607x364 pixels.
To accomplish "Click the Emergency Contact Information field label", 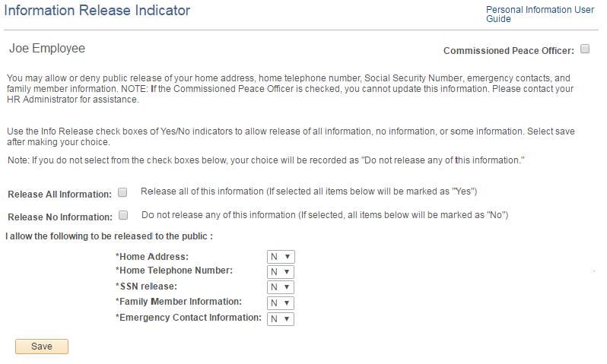I will click(188, 318).
